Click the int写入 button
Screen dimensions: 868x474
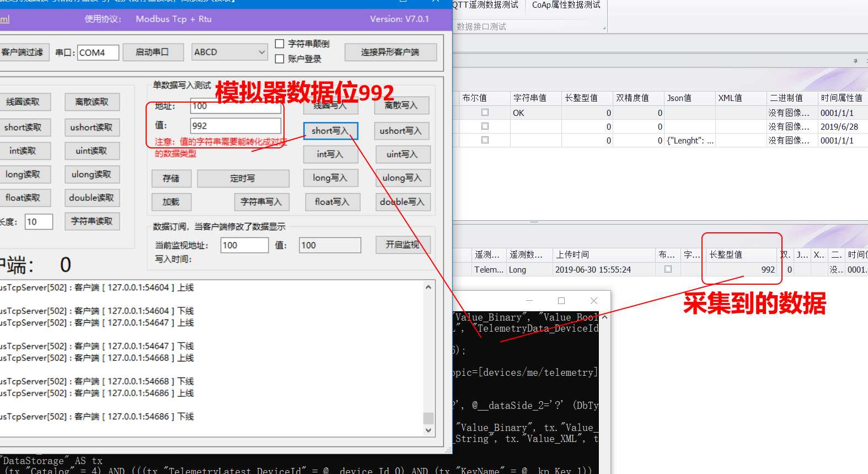[331, 155]
